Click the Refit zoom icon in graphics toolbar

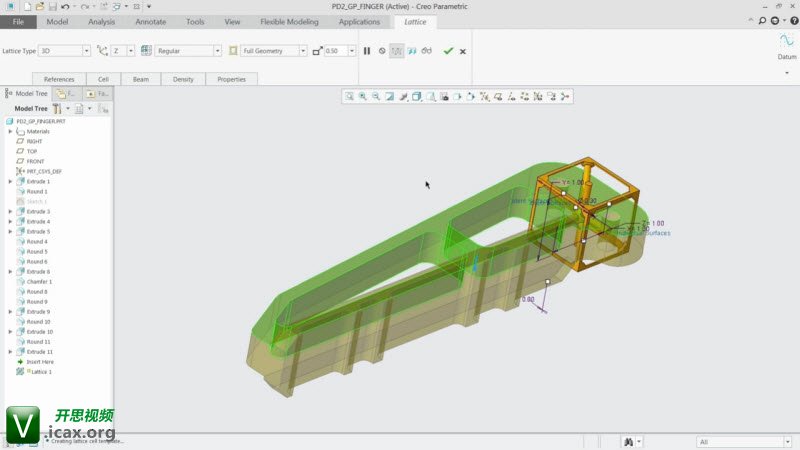(x=349, y=96)
